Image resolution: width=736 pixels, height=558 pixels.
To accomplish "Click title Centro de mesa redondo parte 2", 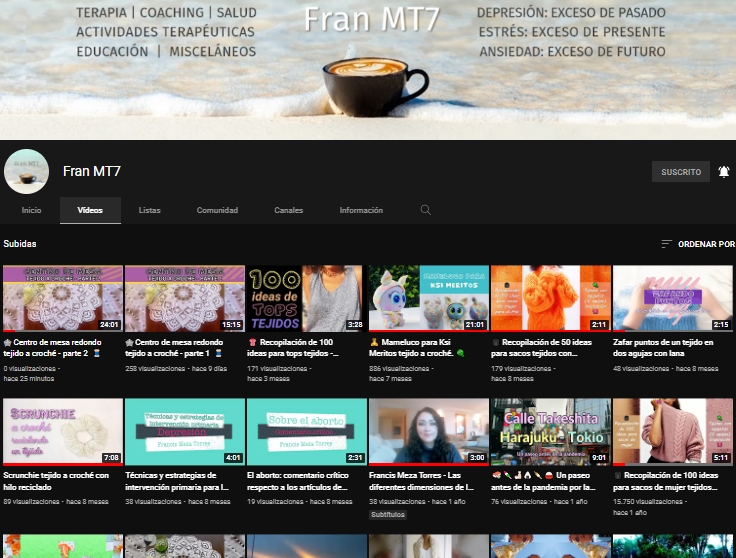I will (53, 348).
